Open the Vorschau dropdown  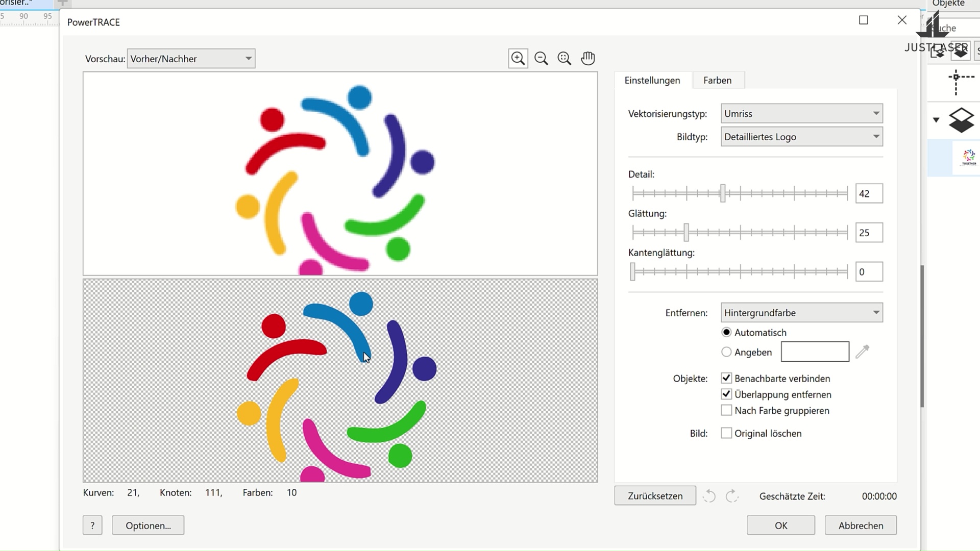191,59
